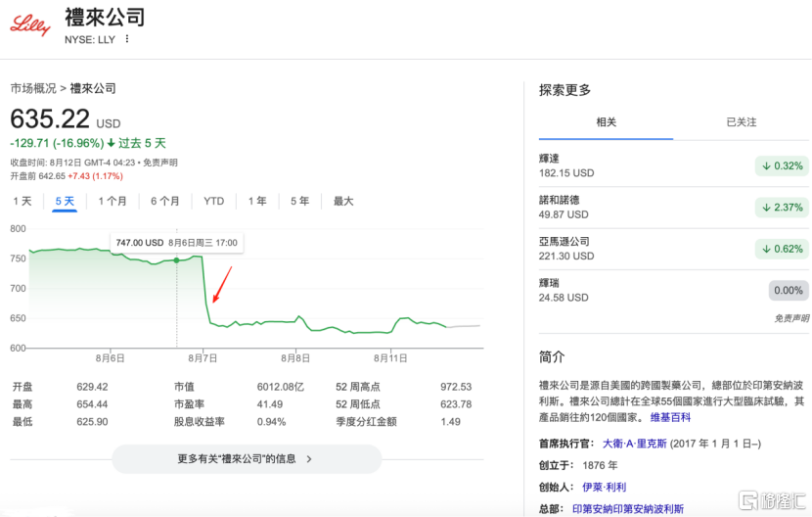
Task: Open the 輝達 related stock row
Action: pyautogui.click(x=673, y=165)
